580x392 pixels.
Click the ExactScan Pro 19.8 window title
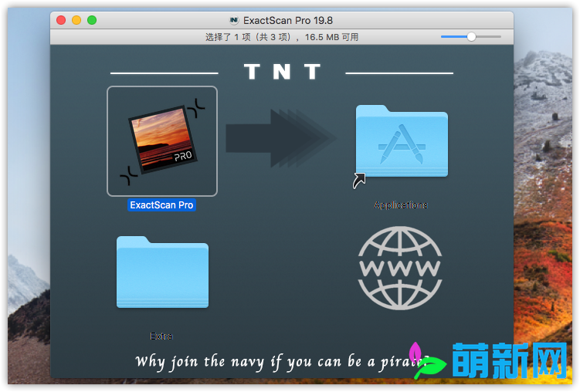point(288,20)
